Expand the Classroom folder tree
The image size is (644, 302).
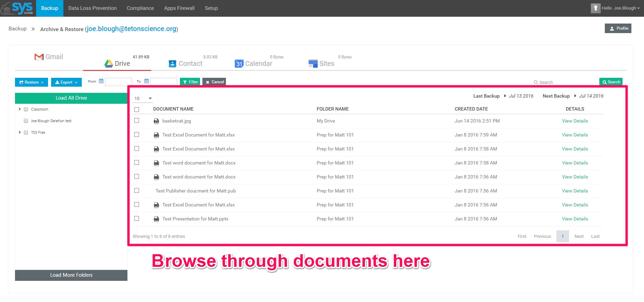[19, 109]
